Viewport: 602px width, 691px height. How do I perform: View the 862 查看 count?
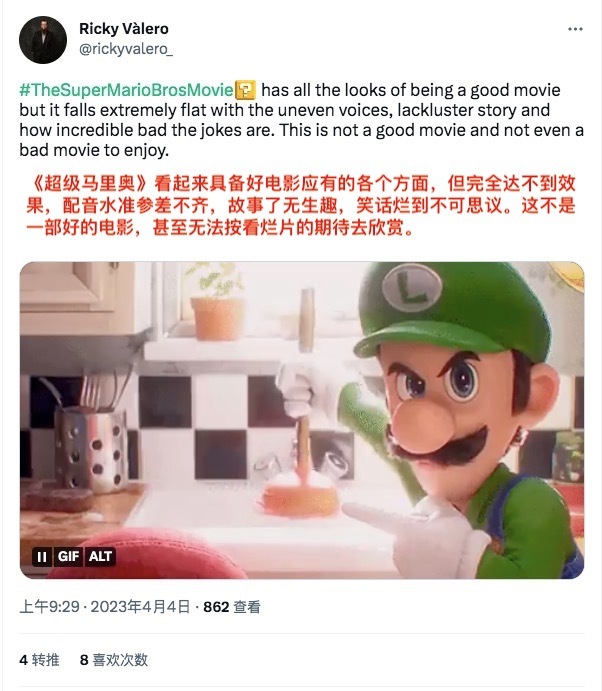(x=232, y=607)
